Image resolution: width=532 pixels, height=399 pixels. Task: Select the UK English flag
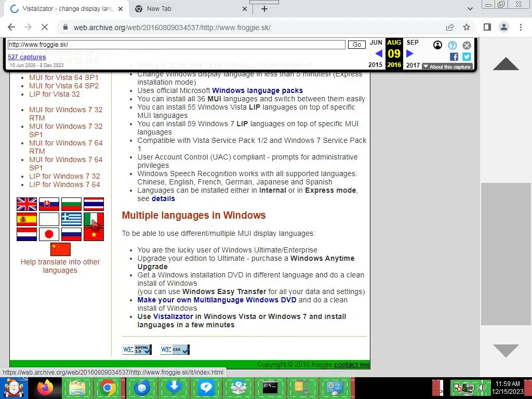tap(27, 204)
